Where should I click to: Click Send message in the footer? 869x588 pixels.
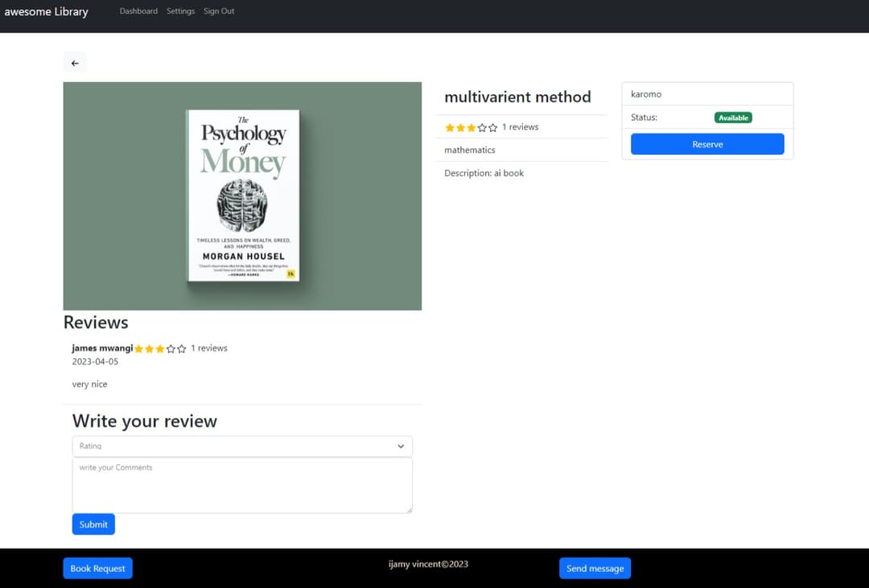point(595,568)
